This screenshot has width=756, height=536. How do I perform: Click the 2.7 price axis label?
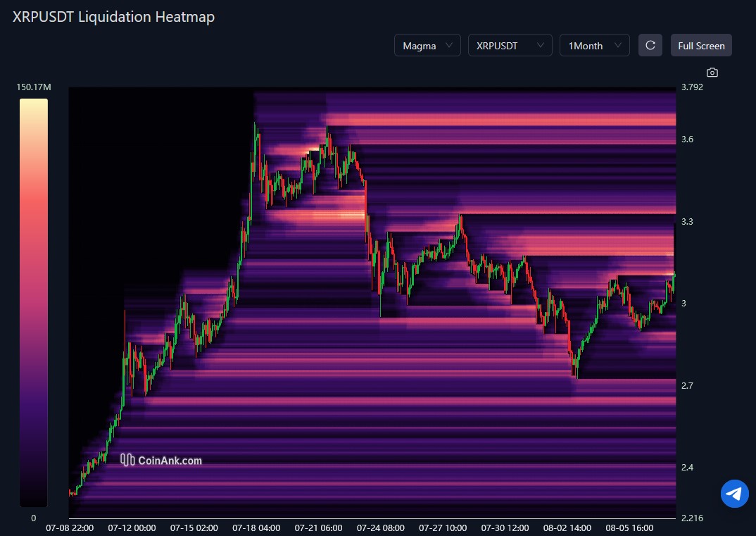point(687,385)
